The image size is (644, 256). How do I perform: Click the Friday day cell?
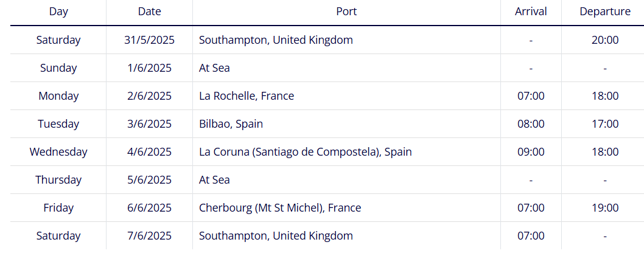(58, 207)
